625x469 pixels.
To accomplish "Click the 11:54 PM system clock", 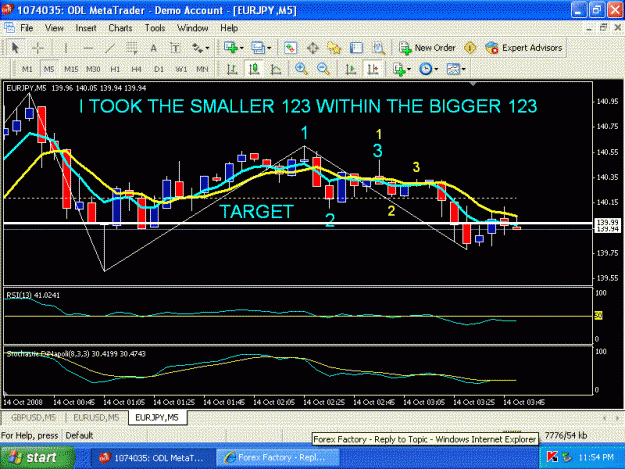I will [x=596, y=457].
